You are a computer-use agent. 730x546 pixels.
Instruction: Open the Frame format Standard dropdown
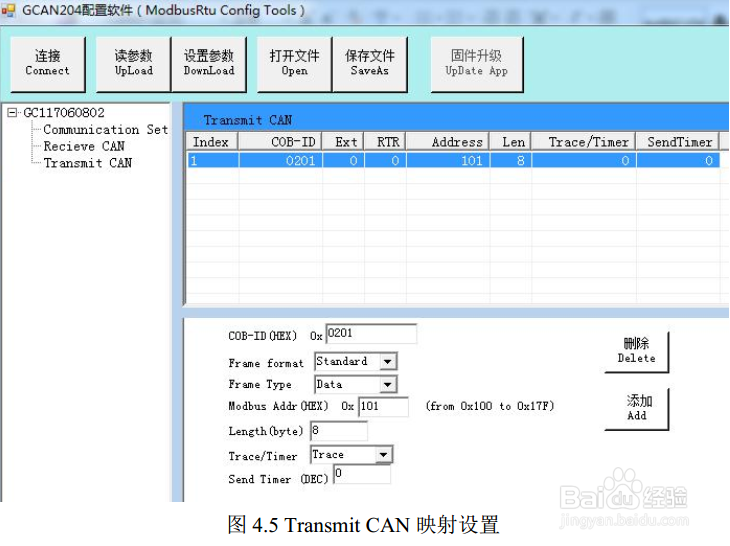point(387,361)
